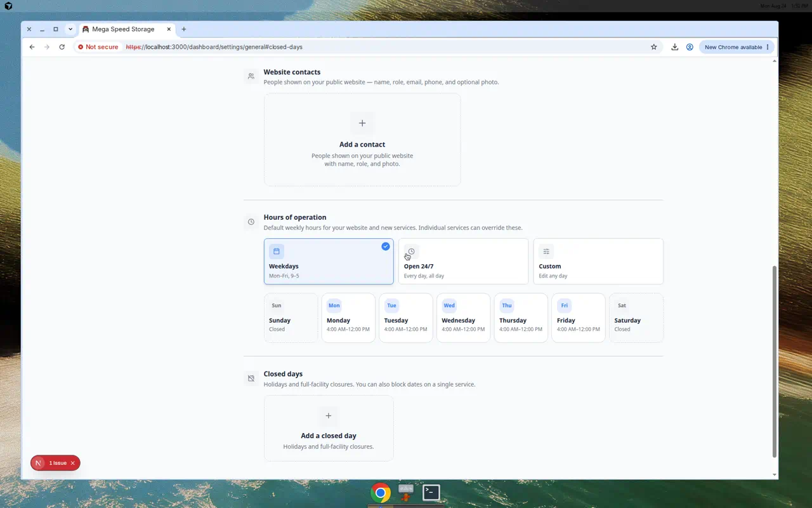Launch Chrome from the dock

click(381, 493)
